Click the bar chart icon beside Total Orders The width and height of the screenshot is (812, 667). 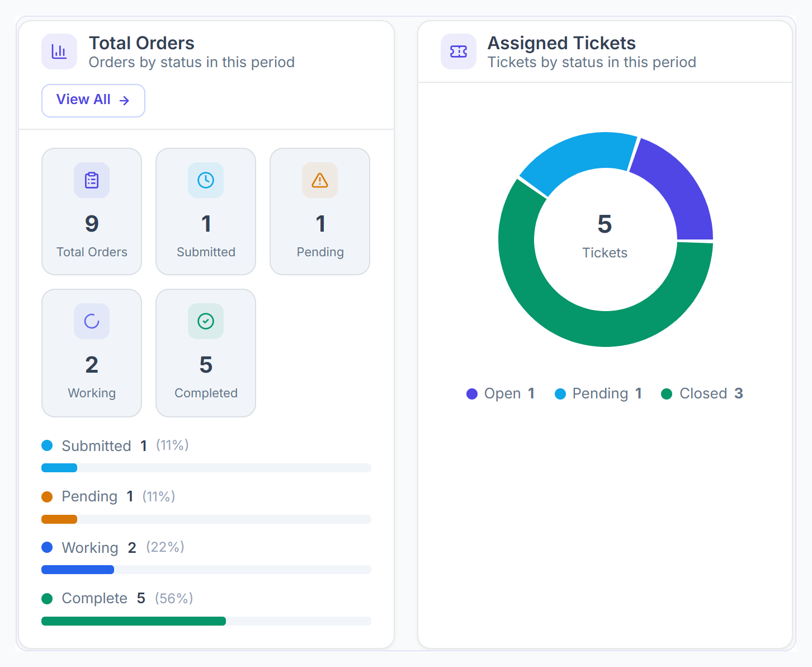pyautogui.click(x=59, y=51)
